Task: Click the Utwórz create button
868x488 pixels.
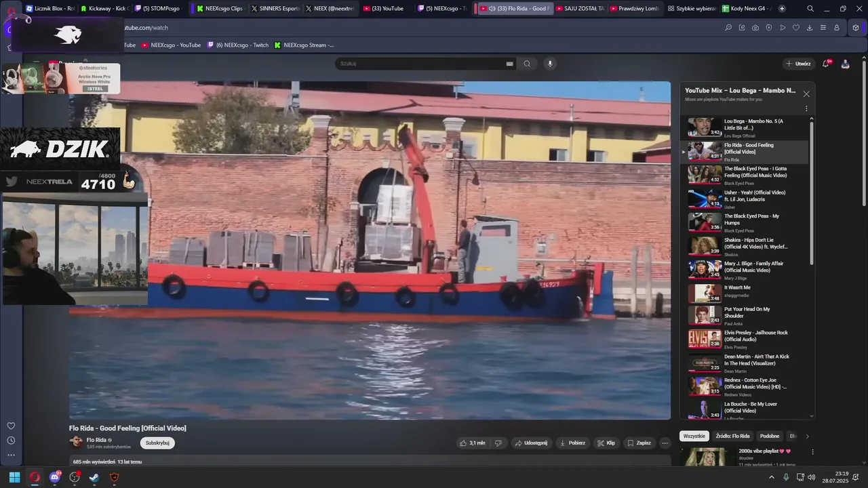Action: [x=798, y=64]
